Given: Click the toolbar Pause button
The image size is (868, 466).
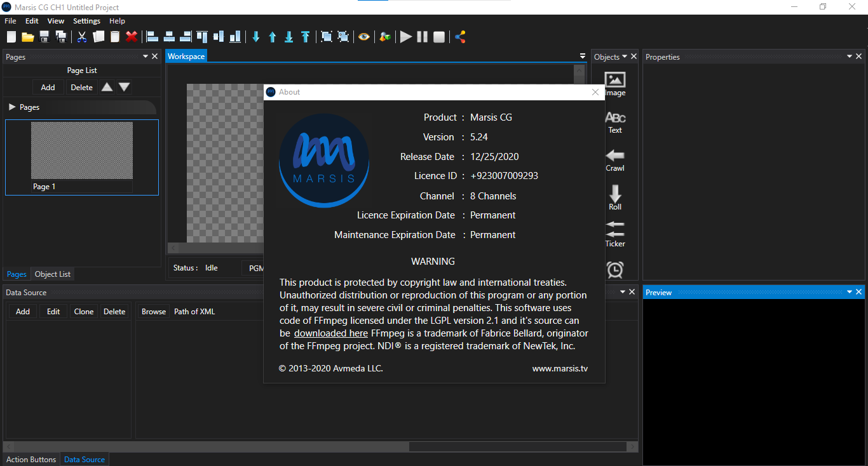Looking at the screenshot, I should [x=423, y=37].
